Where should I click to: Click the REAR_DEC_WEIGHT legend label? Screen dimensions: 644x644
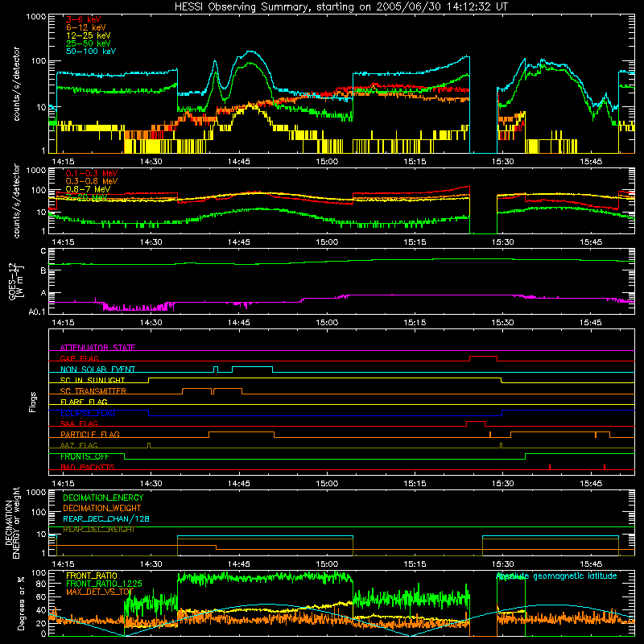point(98,530)
